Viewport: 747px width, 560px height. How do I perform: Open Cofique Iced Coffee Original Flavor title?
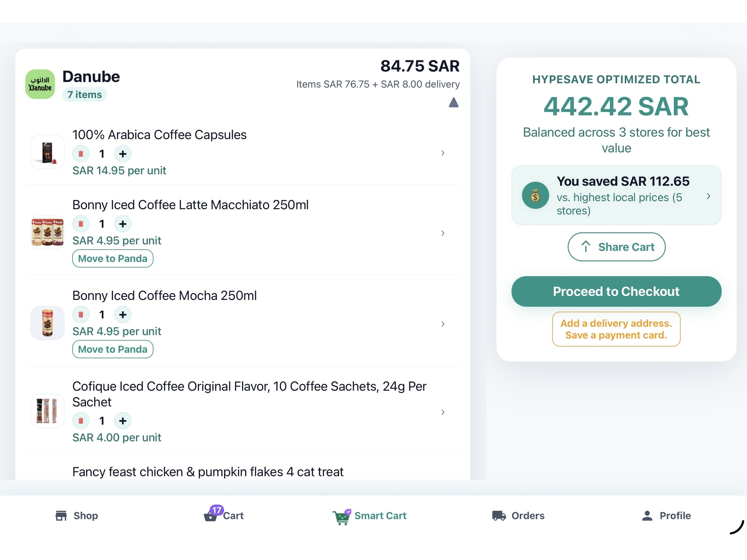249,394
